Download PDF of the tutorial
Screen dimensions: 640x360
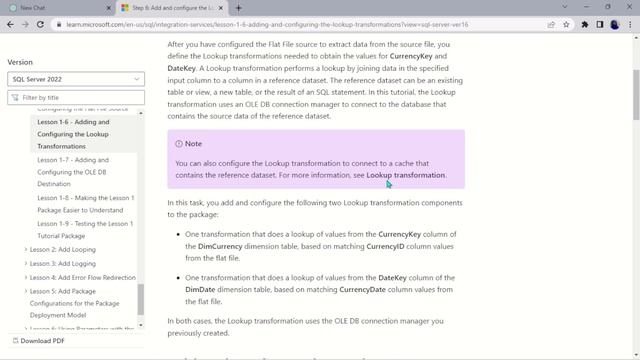[38, 341]
